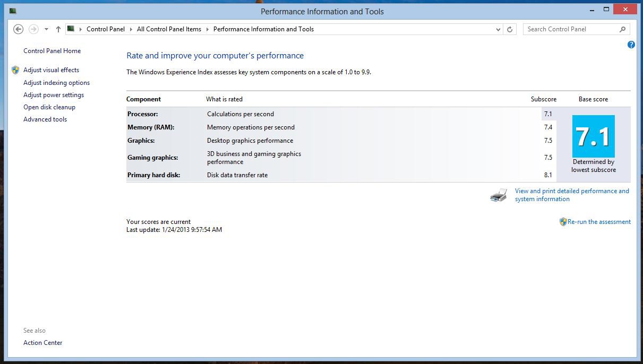The height and width of the screenshot is (364, 643).
Task: Click the Control Panel icon in address bar
Action: pyautogui.click(x=71, y=29)
